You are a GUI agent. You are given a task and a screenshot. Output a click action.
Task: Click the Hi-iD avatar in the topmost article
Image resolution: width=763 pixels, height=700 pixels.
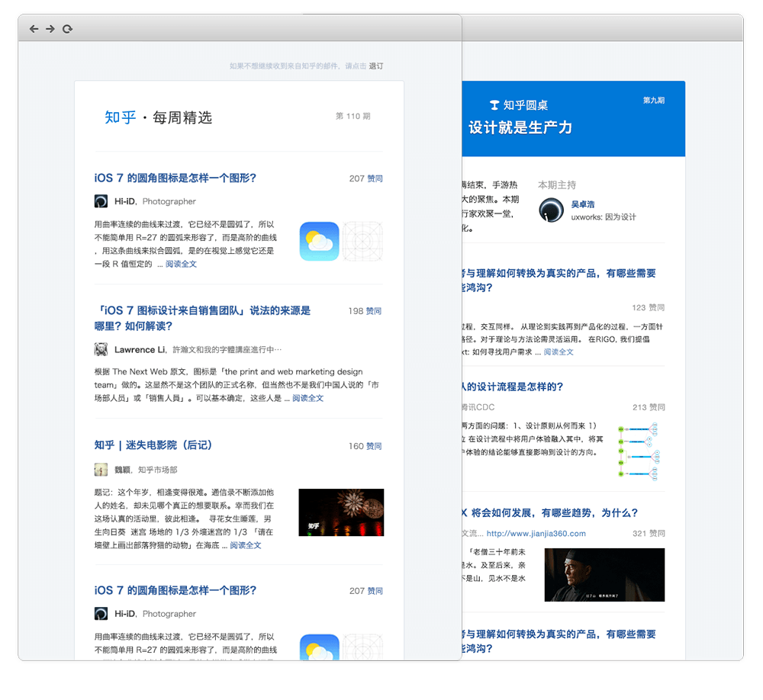(101, 201)
